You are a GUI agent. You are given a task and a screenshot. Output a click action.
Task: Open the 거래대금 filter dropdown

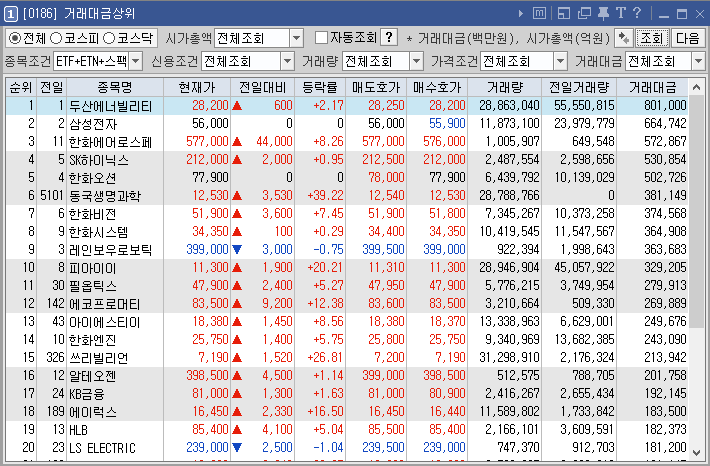click(x=698, y=61)
